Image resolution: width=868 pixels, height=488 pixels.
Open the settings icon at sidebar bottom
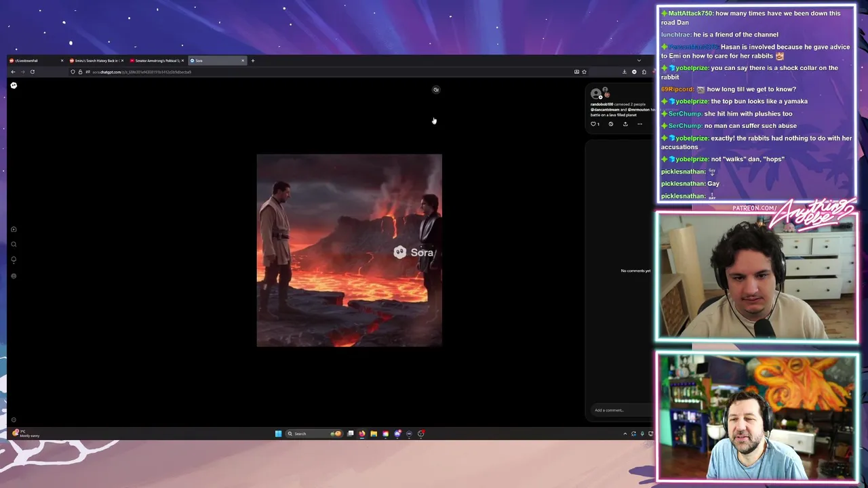click(14, 420)
